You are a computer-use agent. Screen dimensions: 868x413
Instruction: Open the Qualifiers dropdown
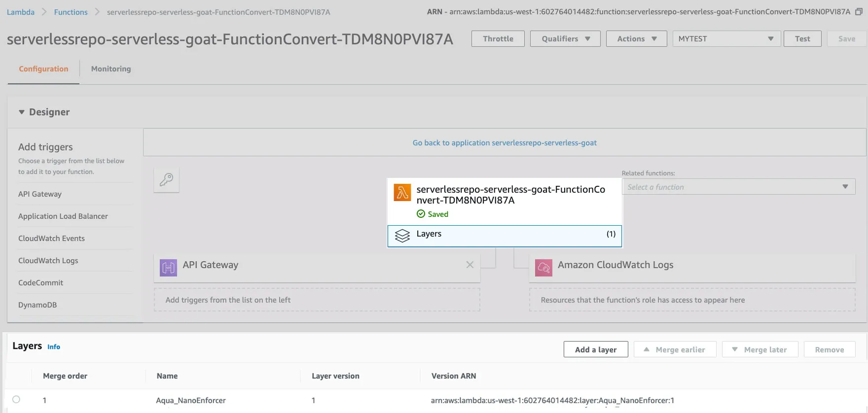coord(565,39)
